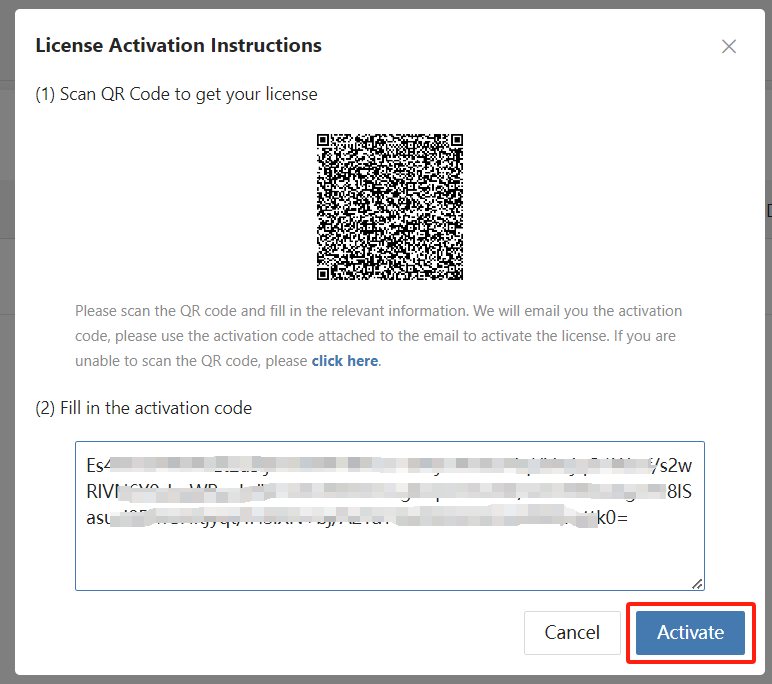
Task: Click the QR code's bottom-left finder square
Action: (x=323, y=274)
